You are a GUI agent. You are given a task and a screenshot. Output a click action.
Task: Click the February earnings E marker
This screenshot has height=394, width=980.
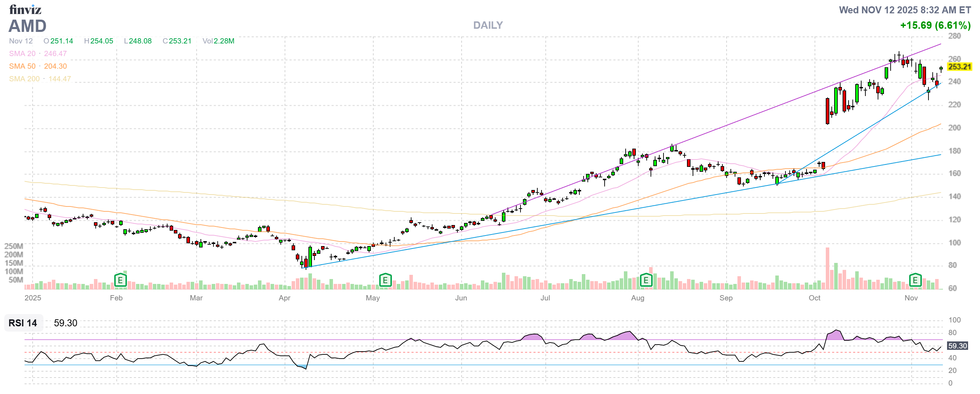coord(120,280)
